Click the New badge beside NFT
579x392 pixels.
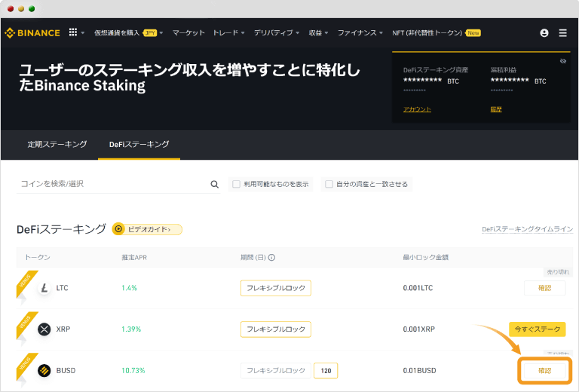pyautogui.click(x=473, y=33)
